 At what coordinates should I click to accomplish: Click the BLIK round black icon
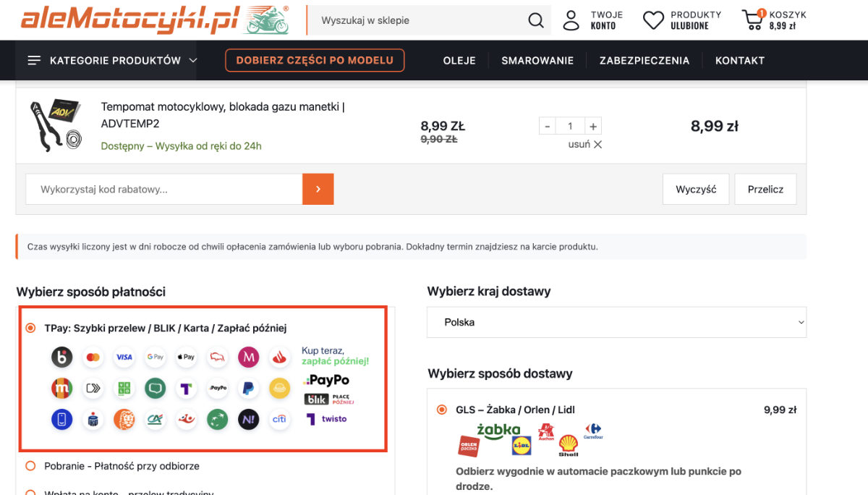[62, 357]
